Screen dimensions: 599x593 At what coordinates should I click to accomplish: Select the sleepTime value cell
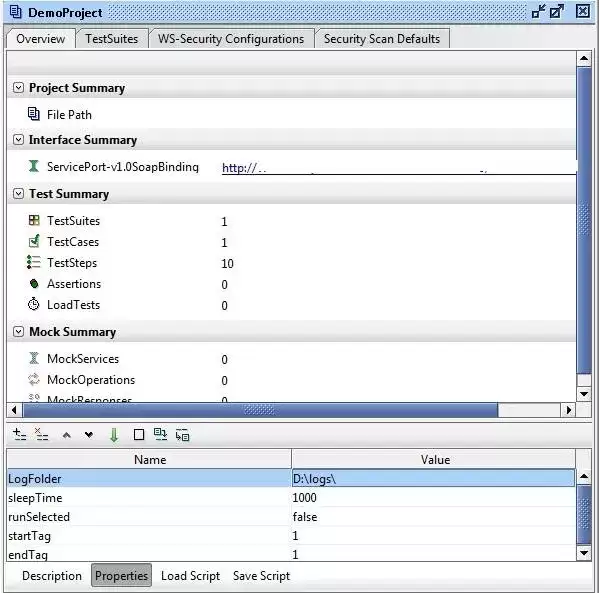(x=433, y=497)
